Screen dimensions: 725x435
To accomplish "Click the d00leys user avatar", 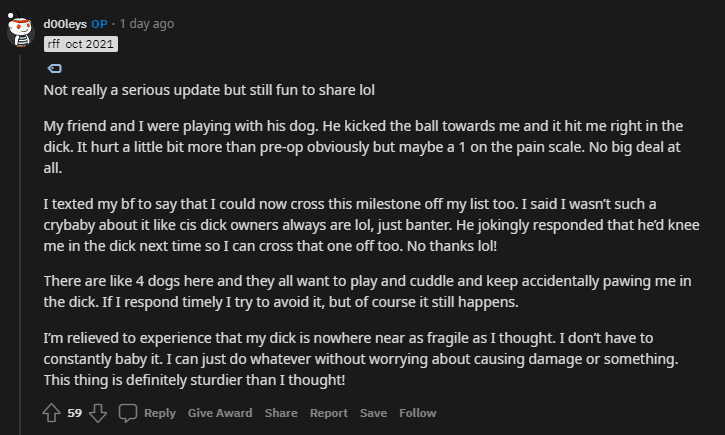I will tap(21, 32).
